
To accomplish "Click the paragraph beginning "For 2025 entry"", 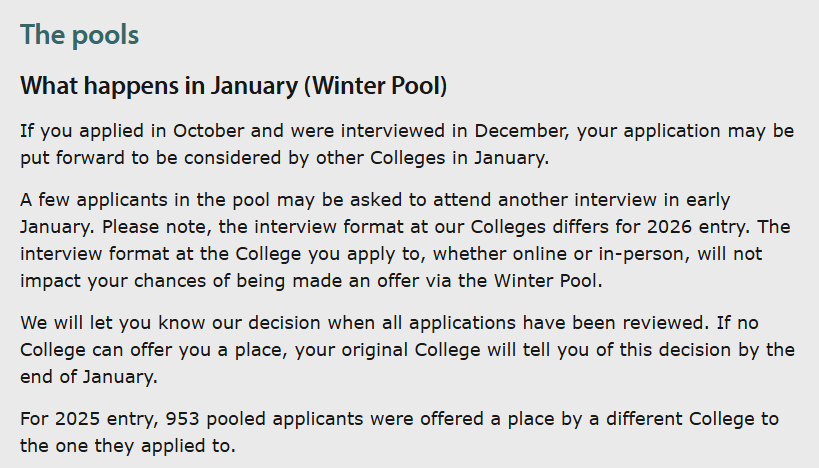I will click(398, 431).
